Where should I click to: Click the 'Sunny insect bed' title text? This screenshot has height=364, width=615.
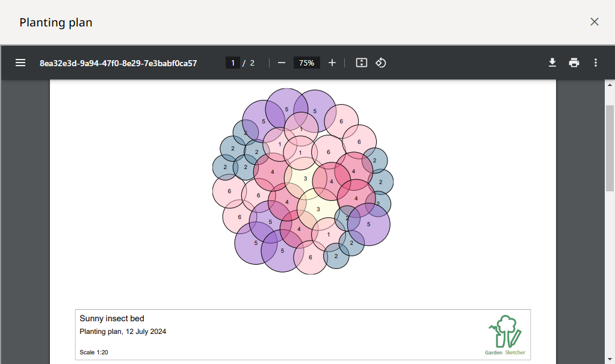coord(112,319)
